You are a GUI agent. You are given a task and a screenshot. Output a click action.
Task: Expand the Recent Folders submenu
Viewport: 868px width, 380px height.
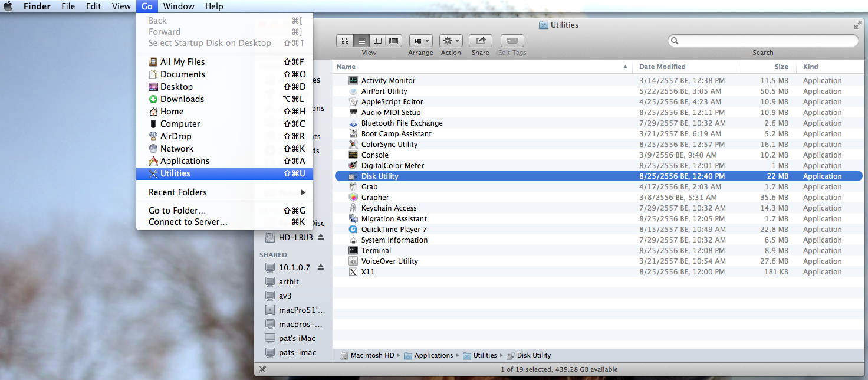click(225, 192)
